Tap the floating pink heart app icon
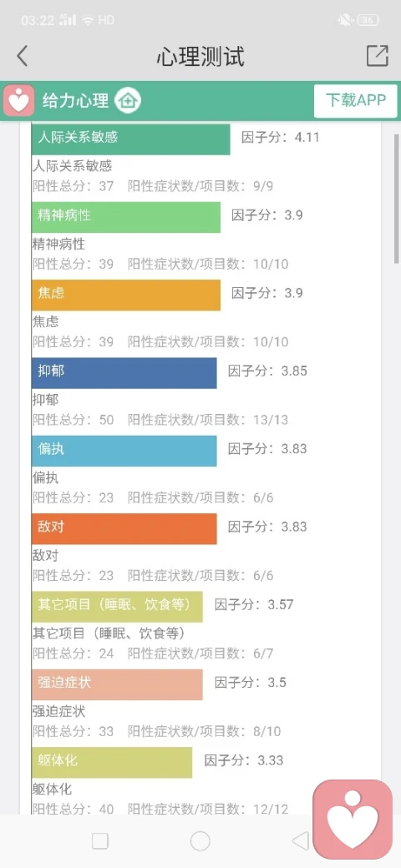This screenshot has width=401, height=868. pyautogui.click(x=353, y=820)
